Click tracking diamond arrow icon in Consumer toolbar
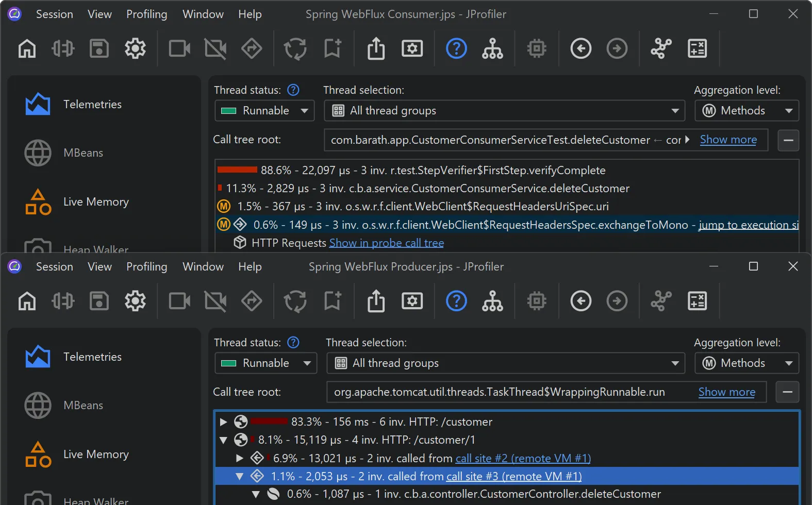Viewport: 812px width, 505px height. pos(252,49)
